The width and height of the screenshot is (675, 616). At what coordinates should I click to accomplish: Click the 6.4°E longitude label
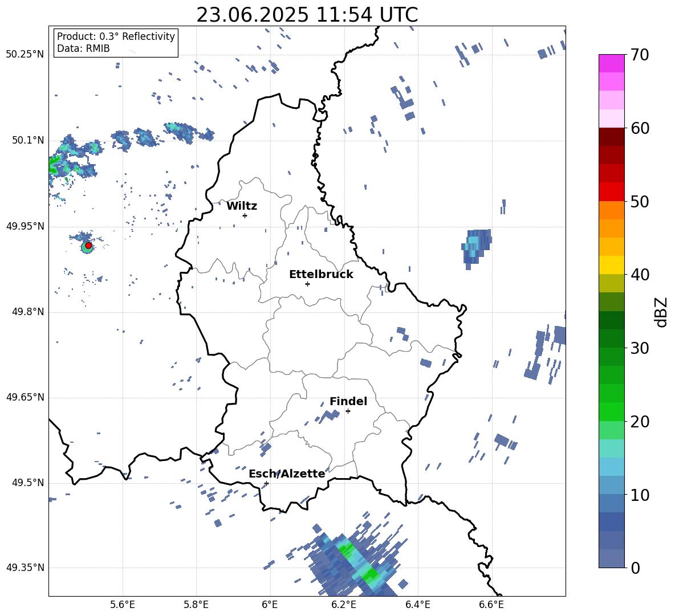(417, 605)
